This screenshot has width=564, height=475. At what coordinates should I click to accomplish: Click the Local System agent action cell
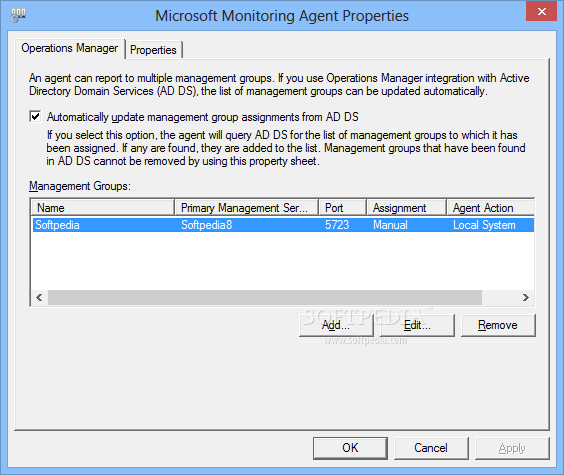click(484, 225)
